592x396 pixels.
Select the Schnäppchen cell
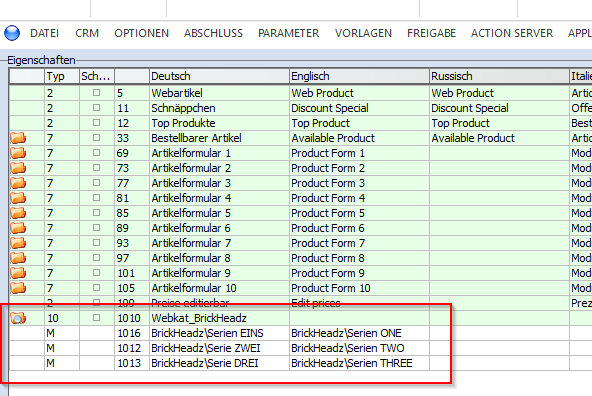[219, 108]
